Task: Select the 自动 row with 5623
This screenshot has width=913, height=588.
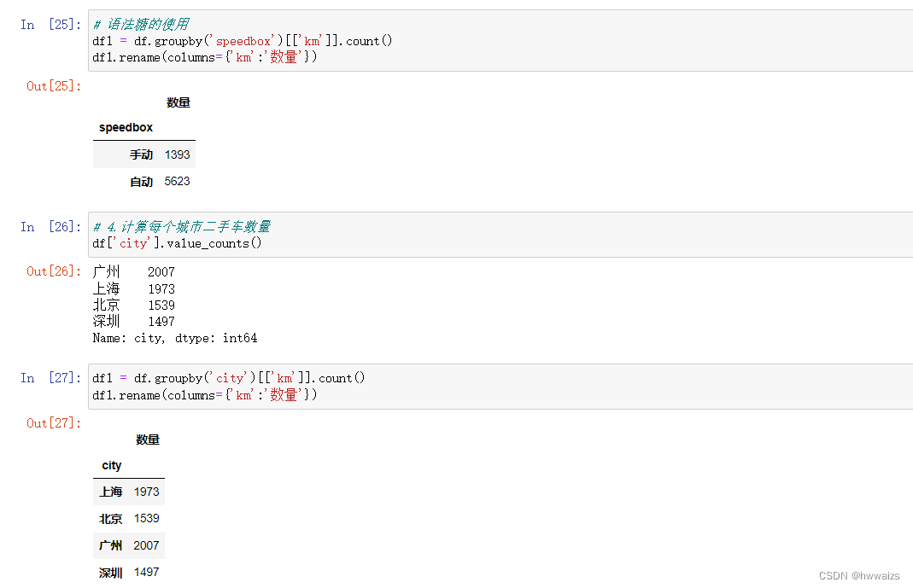Action: (144, 182)
